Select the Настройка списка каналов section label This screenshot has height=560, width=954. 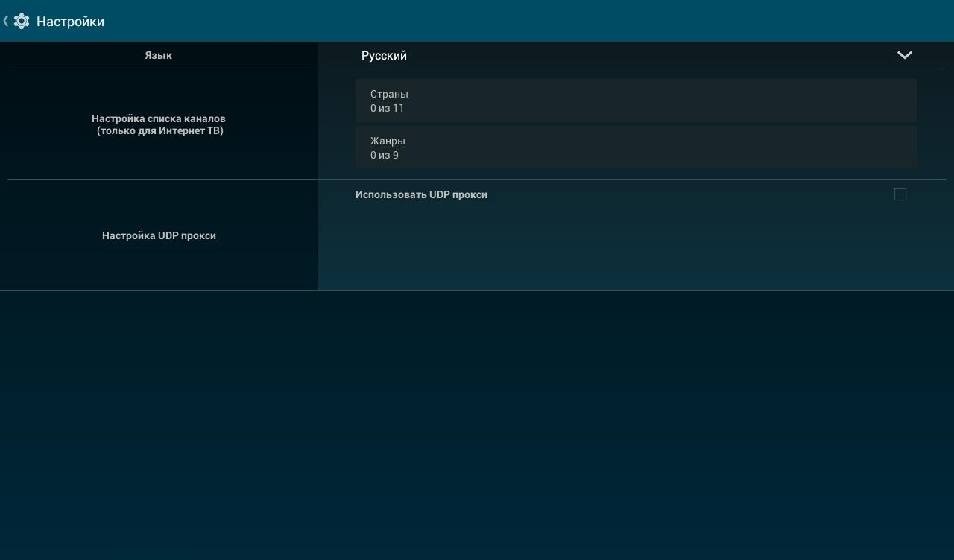[158, 118]
